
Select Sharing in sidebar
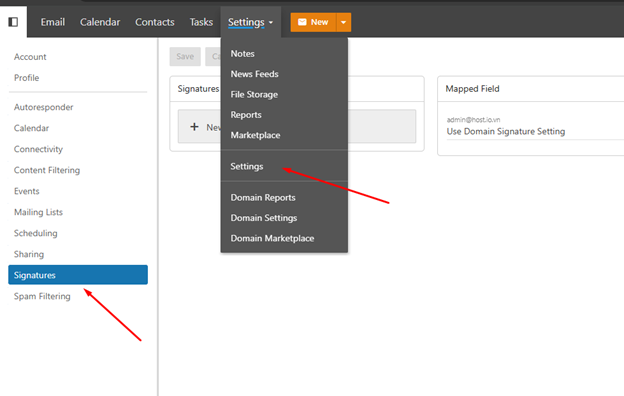tap(29, 254)
